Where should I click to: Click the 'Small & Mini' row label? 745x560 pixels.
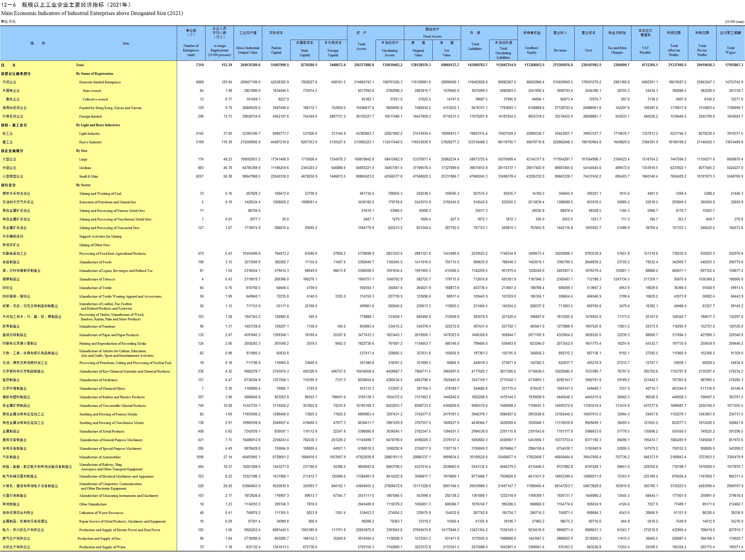pyautogui.click(x=89, y=176)
